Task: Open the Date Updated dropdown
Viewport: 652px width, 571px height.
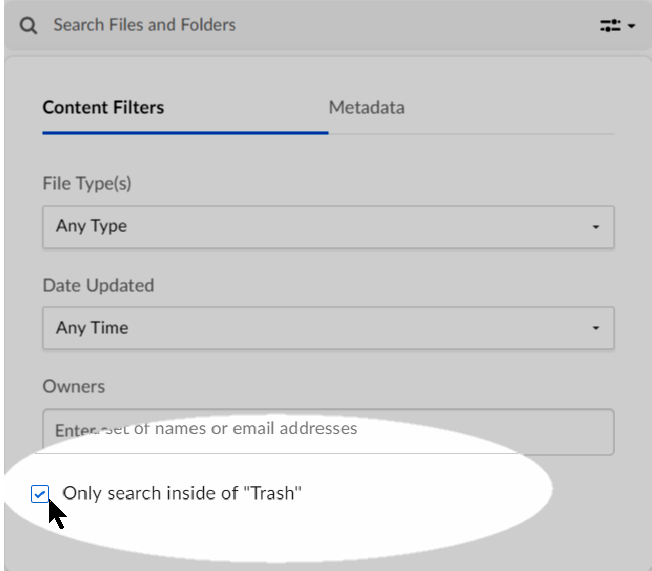Action: coord(328,328)
